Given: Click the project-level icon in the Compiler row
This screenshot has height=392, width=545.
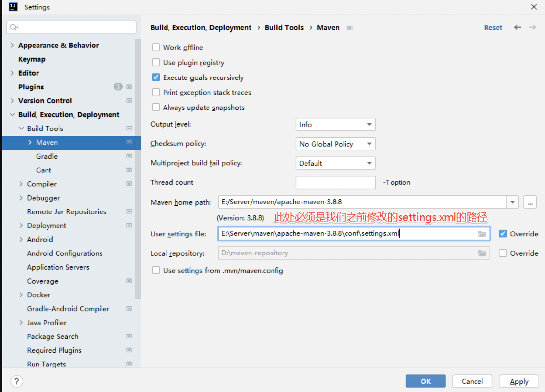Looking at the screenshot, I should pyautogui.click(x=129, y=184).
